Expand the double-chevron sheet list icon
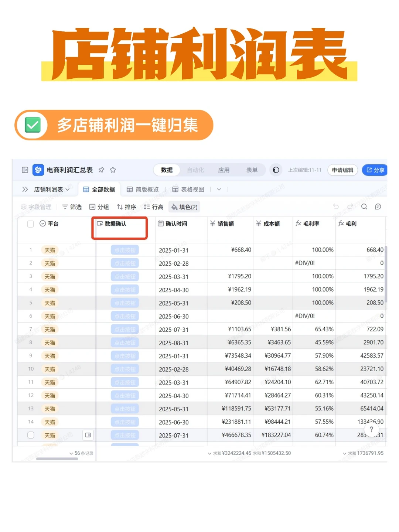This screenshot has height=532, width=399. [25, 190]
